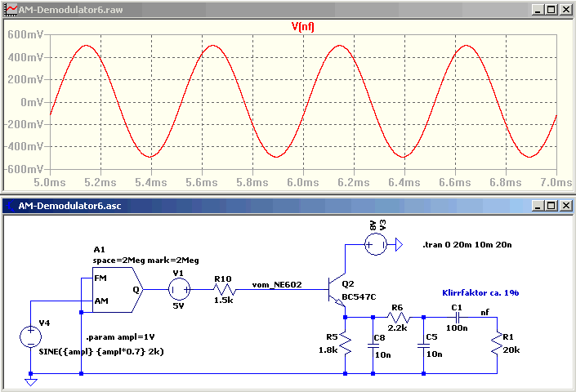Select capacitor C8 symbol
The width and height of the screenshot is (576, 392).
click(x=373, y=345)
